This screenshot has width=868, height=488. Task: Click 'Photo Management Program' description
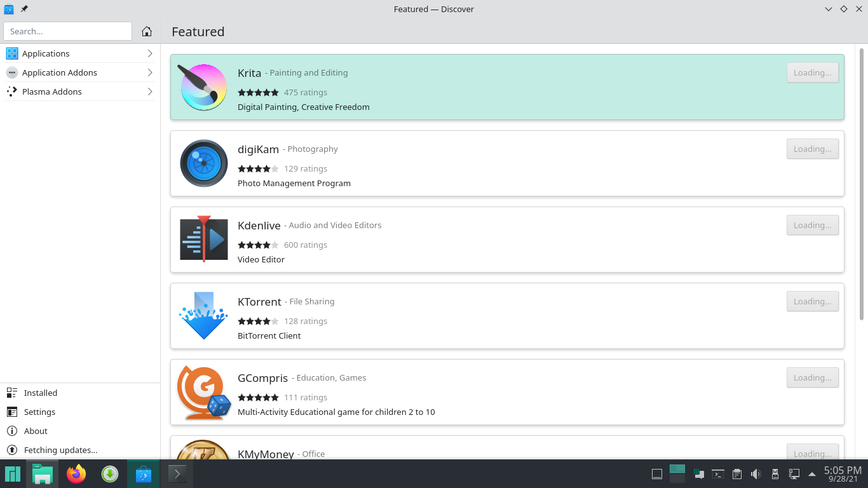click(294, 183)
